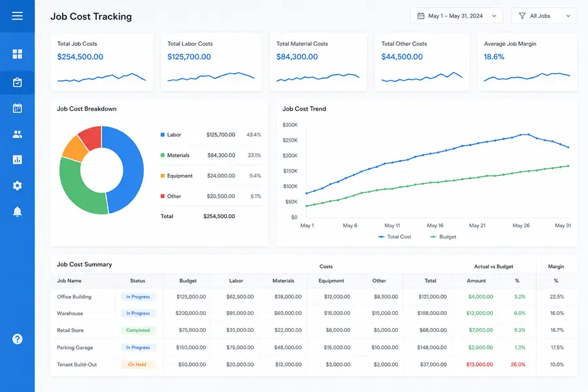Viewport: 588px width, 392px height.
Task: Open the help question mark icon
Action: pos(17,339)
